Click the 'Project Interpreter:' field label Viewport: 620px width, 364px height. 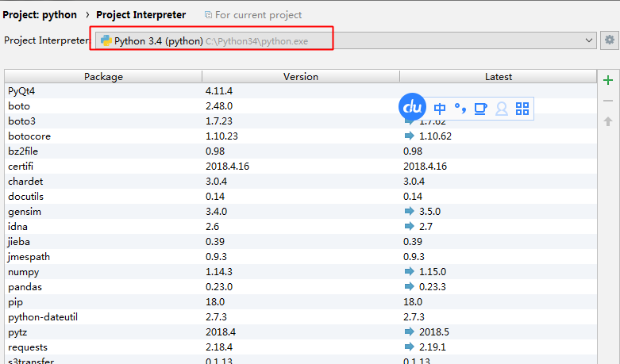(47, 40)
